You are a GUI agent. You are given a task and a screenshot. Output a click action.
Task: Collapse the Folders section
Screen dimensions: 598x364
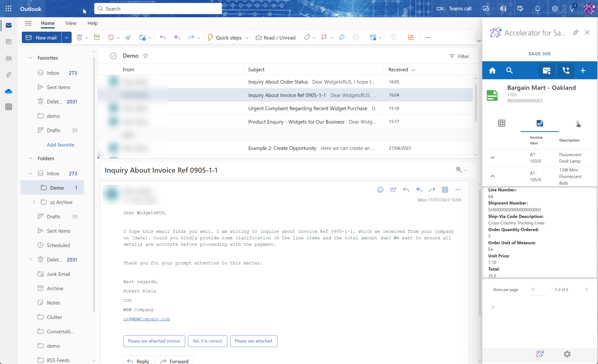coord(30,158)
